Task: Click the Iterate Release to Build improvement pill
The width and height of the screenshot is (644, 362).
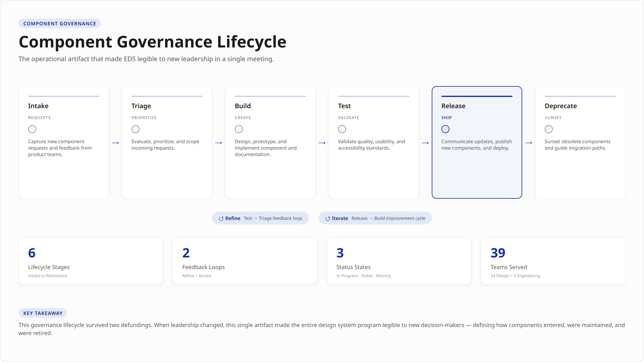Action: click(375, 218)
